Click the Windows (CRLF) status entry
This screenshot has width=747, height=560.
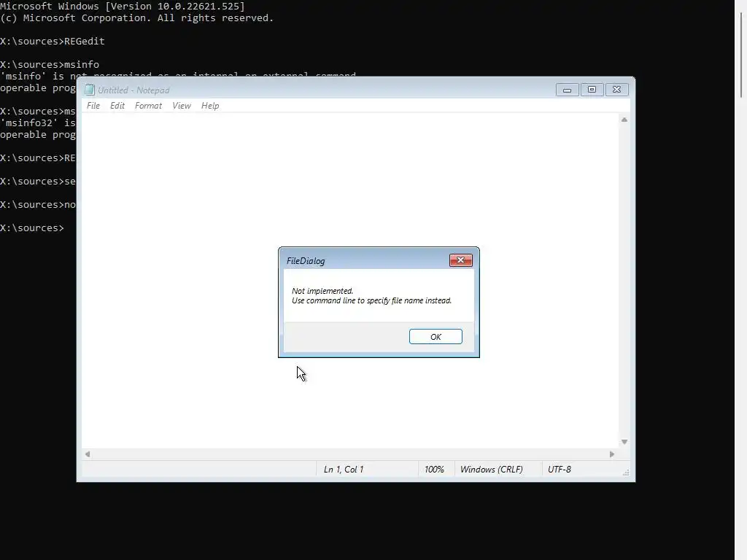(x=491, y=470)
